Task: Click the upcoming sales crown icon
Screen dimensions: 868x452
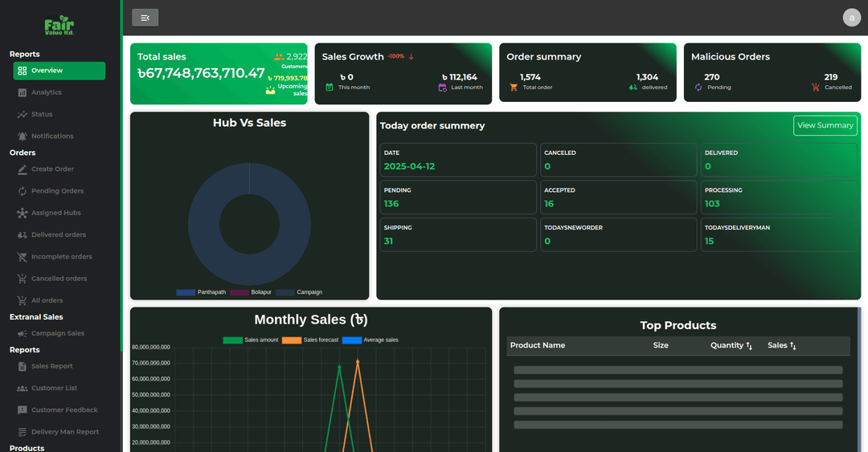Action: coord(270,90)
